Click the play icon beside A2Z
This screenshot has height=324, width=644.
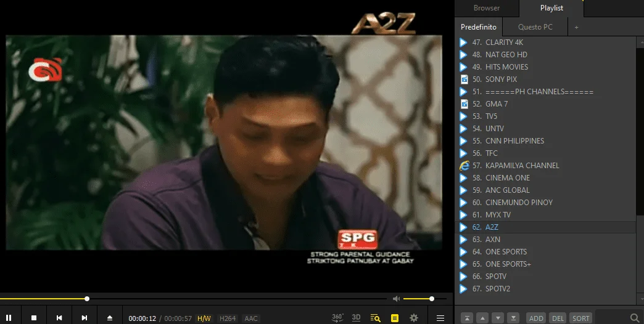pyautogui.click(x=463, y=227)
